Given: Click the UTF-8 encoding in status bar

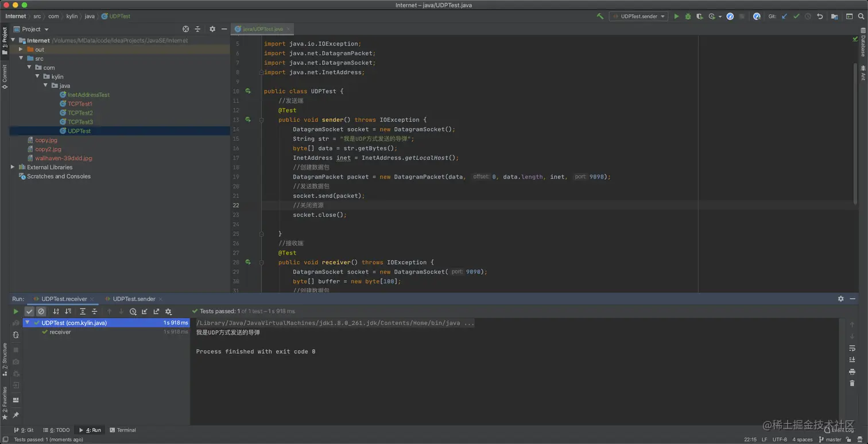Looking at the screenshot, I should point(780,439).
